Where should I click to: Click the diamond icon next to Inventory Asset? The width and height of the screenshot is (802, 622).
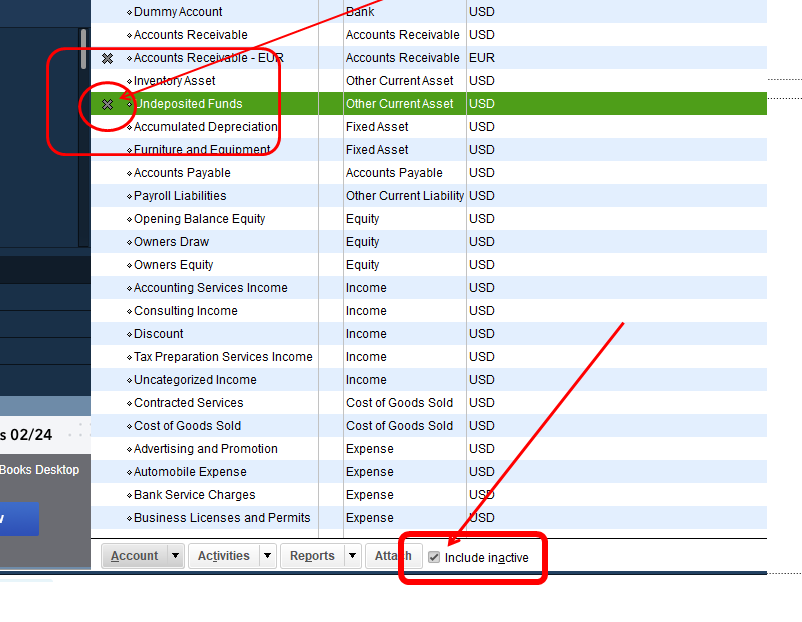(x=127, y=80)
